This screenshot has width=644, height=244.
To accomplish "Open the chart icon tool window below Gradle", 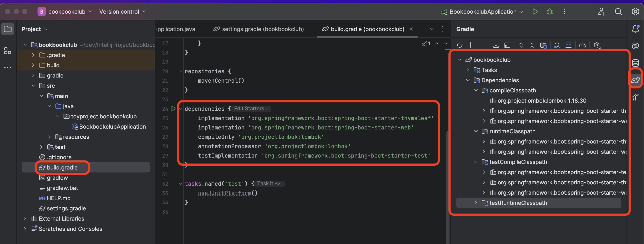I will 635,97.
